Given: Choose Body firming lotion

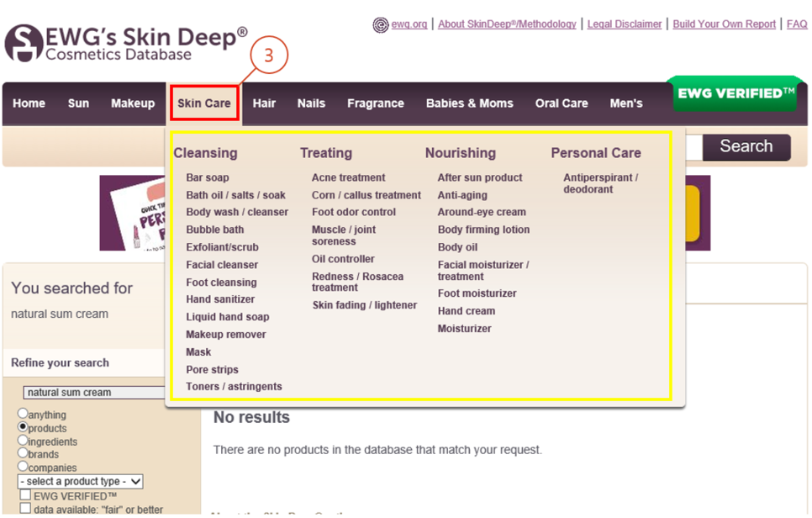Looking at the screenshot, I should [483, 230].
